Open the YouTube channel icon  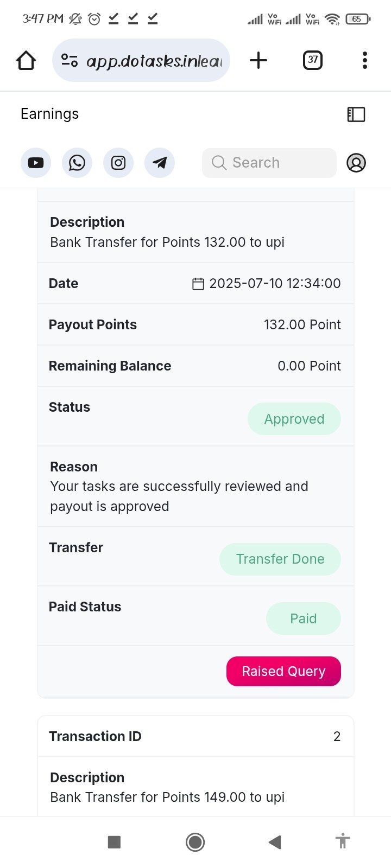[x=36, y=163]
